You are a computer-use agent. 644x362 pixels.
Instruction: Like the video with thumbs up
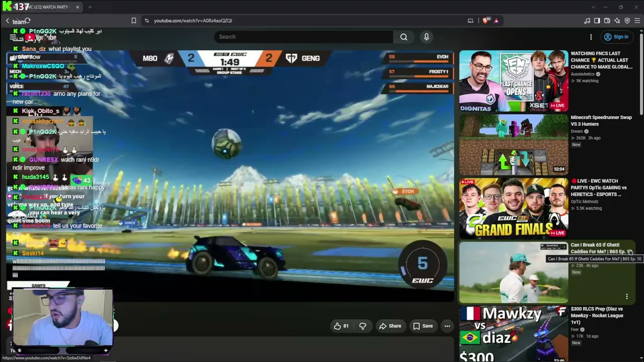coord(341,326)
